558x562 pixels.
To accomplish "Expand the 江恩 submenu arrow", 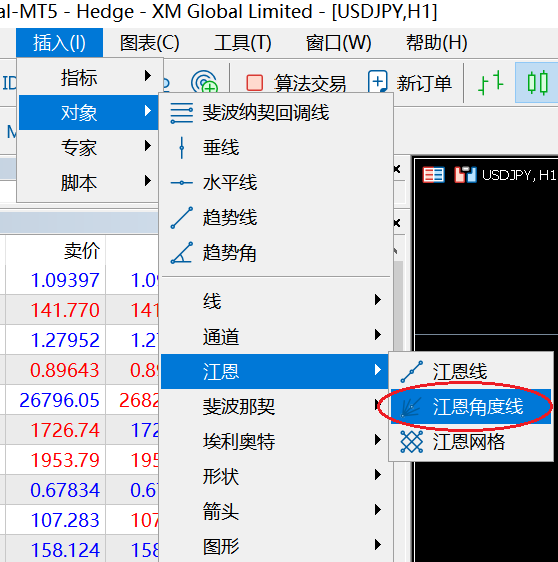I will pos(378,370).
